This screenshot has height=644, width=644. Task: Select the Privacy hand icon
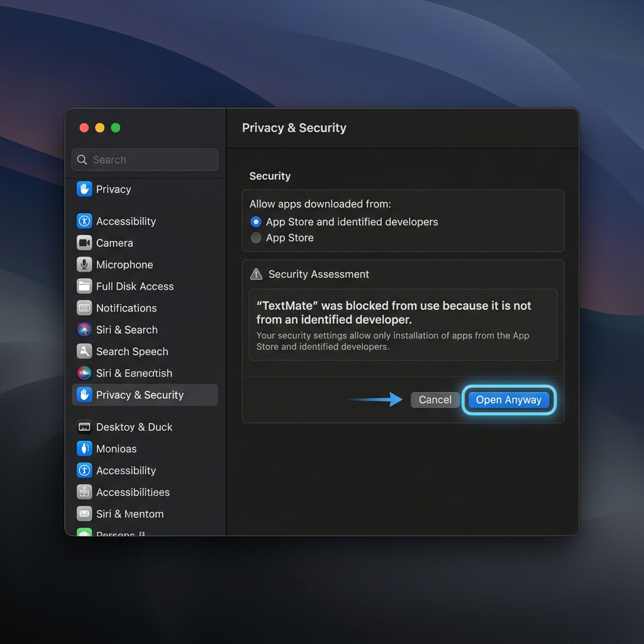[x=84, y=189]
